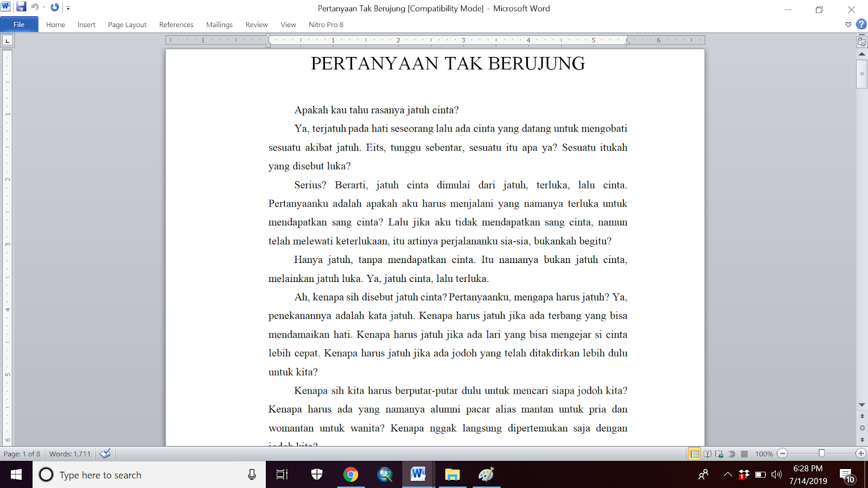Open Word Help
Viewport: 868px width, 488px height.
click(861, 24)
